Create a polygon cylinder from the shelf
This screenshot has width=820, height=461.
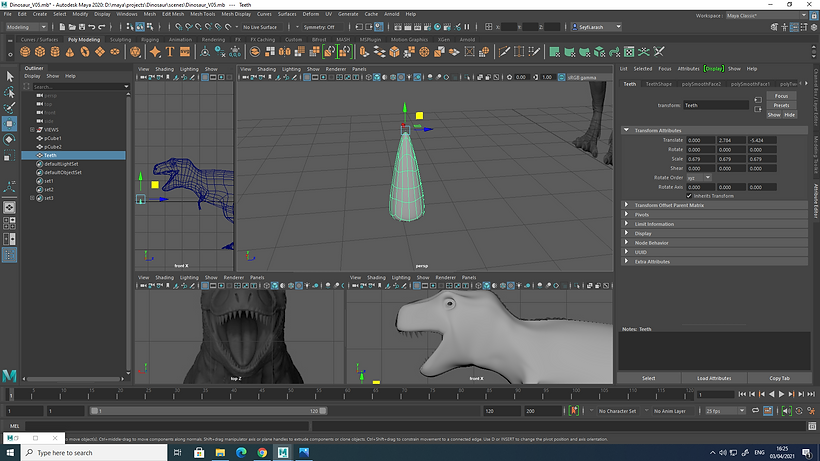coord(55,52)
